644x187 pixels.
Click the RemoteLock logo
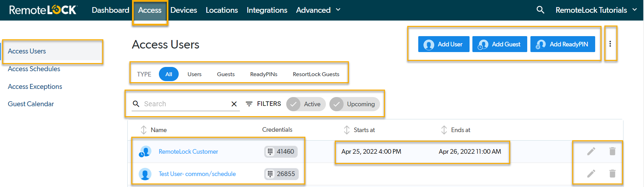tap(43, 10)
